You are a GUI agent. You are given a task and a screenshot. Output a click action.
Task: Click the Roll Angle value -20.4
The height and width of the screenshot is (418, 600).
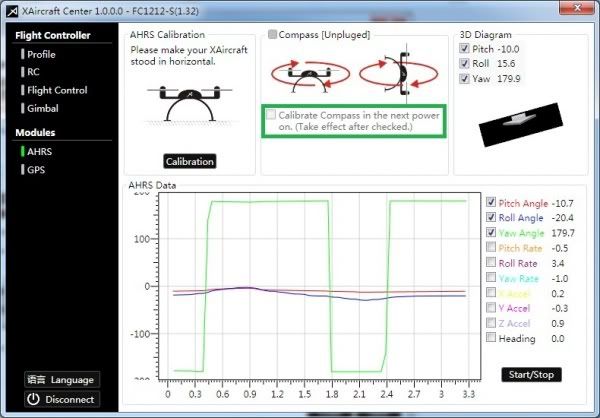[x=562, y=218]
